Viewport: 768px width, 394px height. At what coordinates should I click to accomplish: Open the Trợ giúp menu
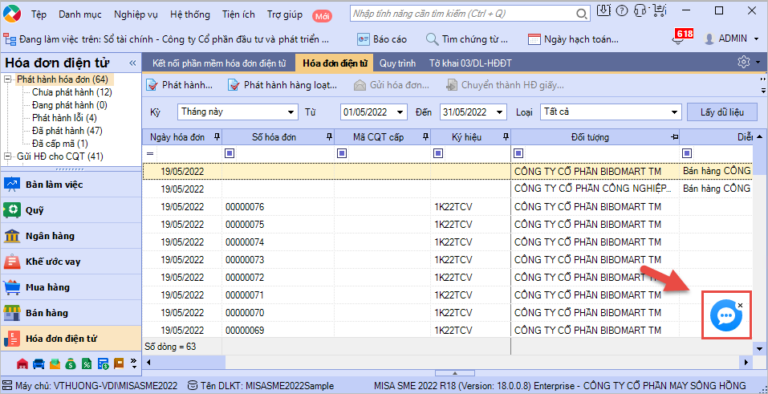click(285, 14)
